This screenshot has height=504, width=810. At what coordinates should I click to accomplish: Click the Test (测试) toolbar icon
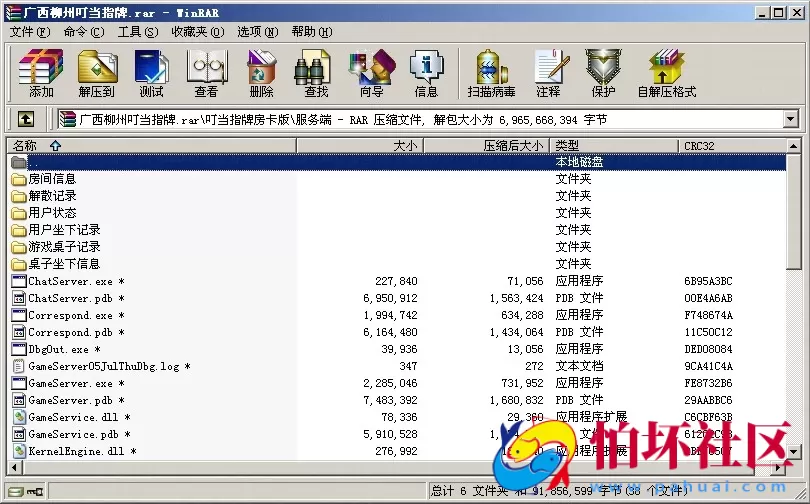(x=151, y=72)
